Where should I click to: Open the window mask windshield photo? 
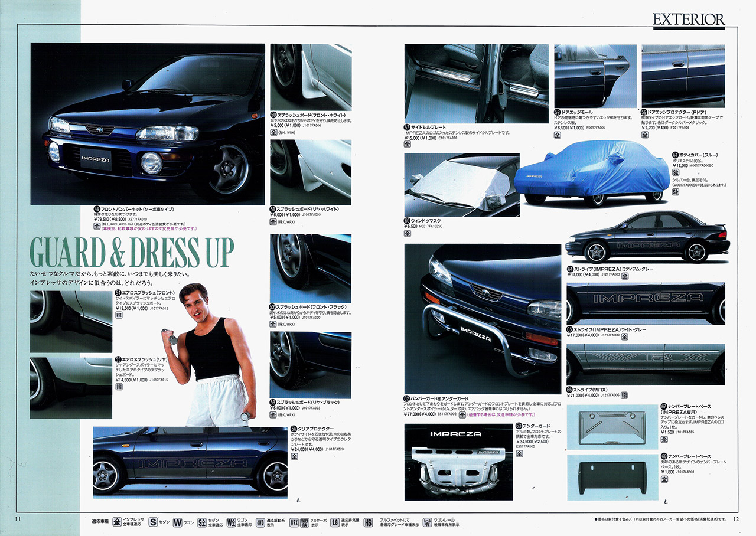click(462, 185)
